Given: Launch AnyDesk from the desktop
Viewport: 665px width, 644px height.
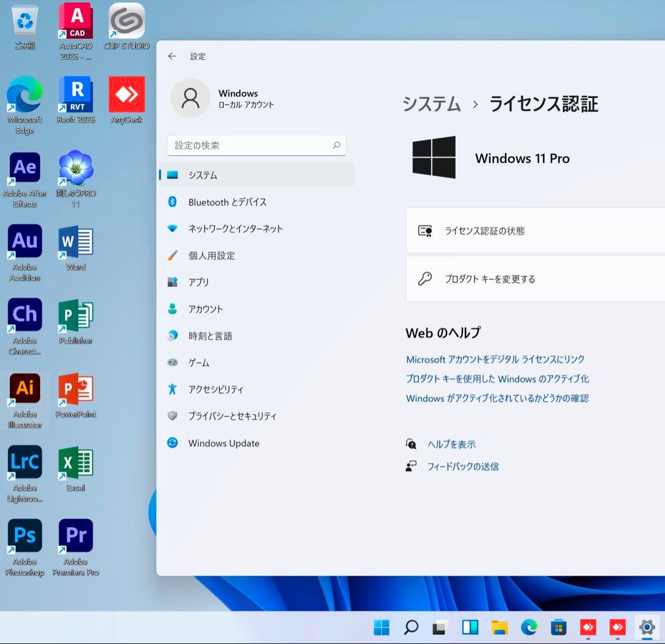Looking at the screenshot, I should click(126, 94).
